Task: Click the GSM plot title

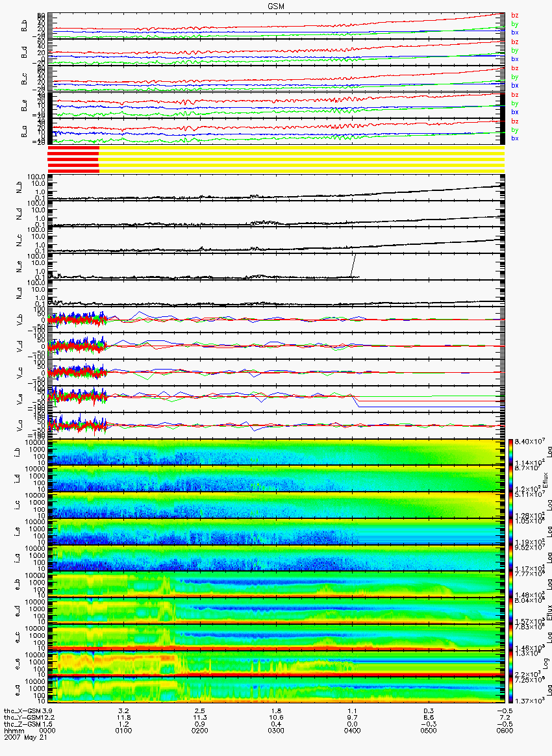Action: (x=276, y=6)
